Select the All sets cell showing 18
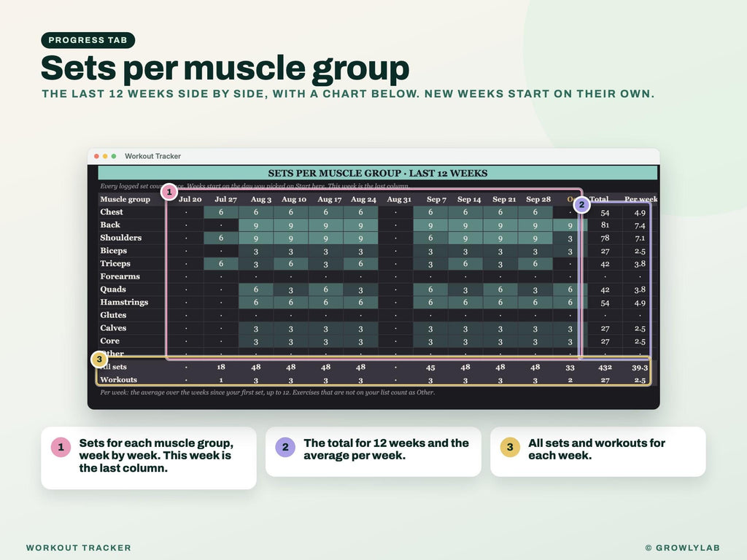747x560 pixels. [x=221, y=367]
